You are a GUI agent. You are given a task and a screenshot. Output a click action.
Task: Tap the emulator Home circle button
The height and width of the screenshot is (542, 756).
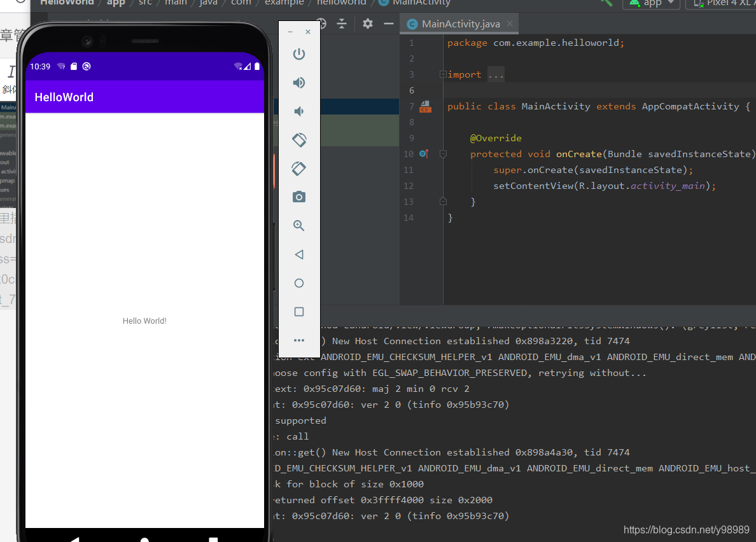click(x=299, y=283)
